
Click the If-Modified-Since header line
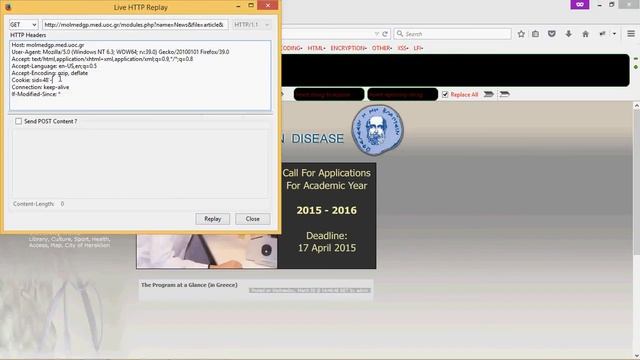36,94
